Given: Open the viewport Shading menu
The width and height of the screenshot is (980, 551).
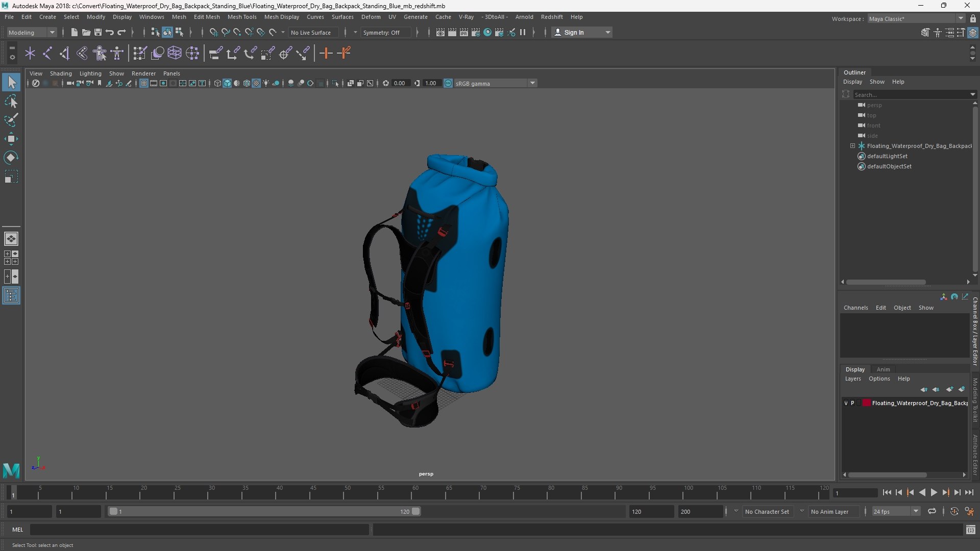Looking at the screenshot, I should point(61,73).
